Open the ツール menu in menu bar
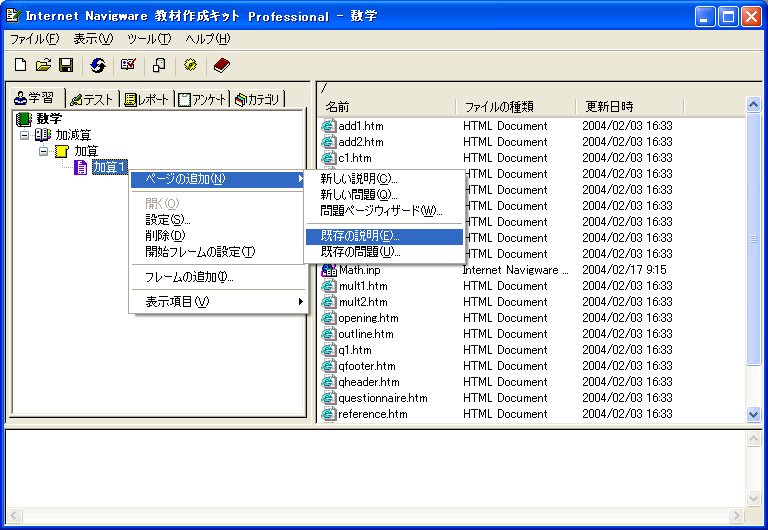This screenshot has height=530, width=768. pos(148,39)
